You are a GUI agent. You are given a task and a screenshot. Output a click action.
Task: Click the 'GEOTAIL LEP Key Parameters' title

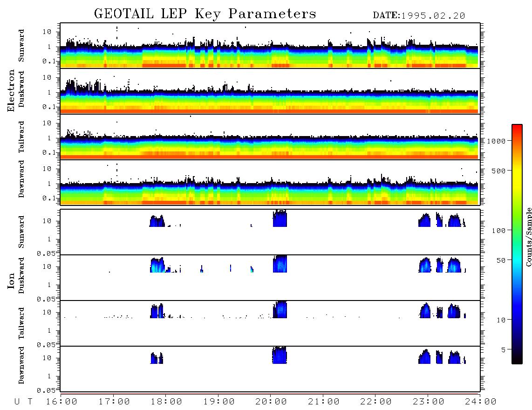[x=205, y=14]
